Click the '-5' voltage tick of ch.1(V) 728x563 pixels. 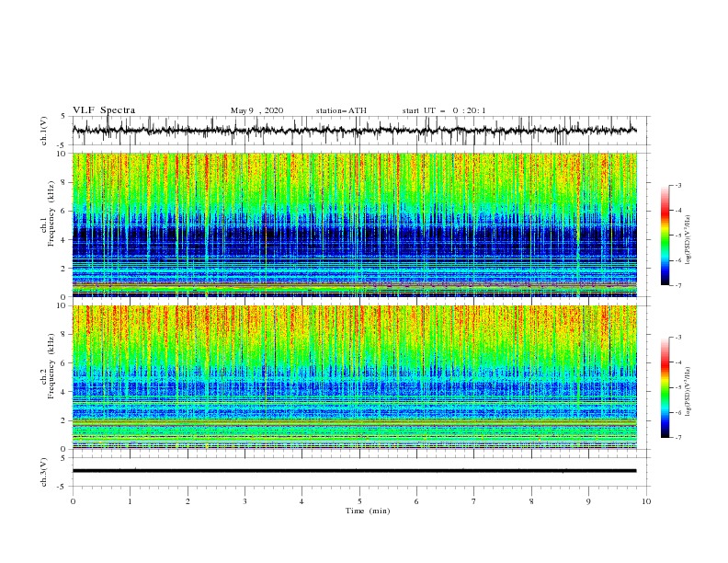coord(63,145)
